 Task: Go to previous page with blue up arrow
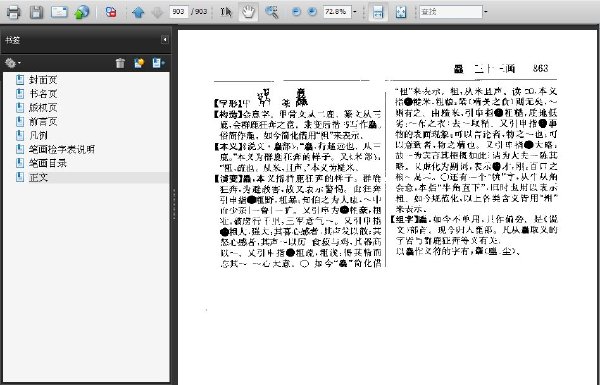click(138, 12)
